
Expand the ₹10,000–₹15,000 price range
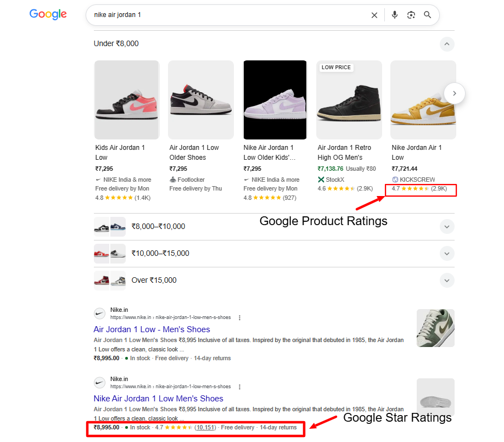click(x=447, y=254)
